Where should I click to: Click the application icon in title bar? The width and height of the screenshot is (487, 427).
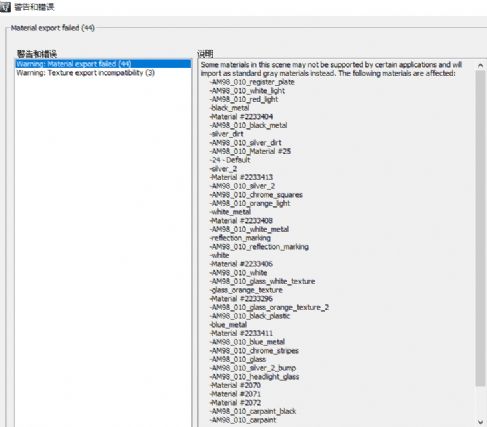5,7
